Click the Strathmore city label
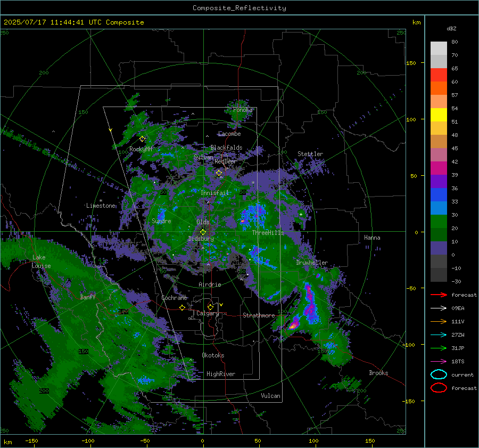The height and width of the screenshot is (448, 479). 259,315
